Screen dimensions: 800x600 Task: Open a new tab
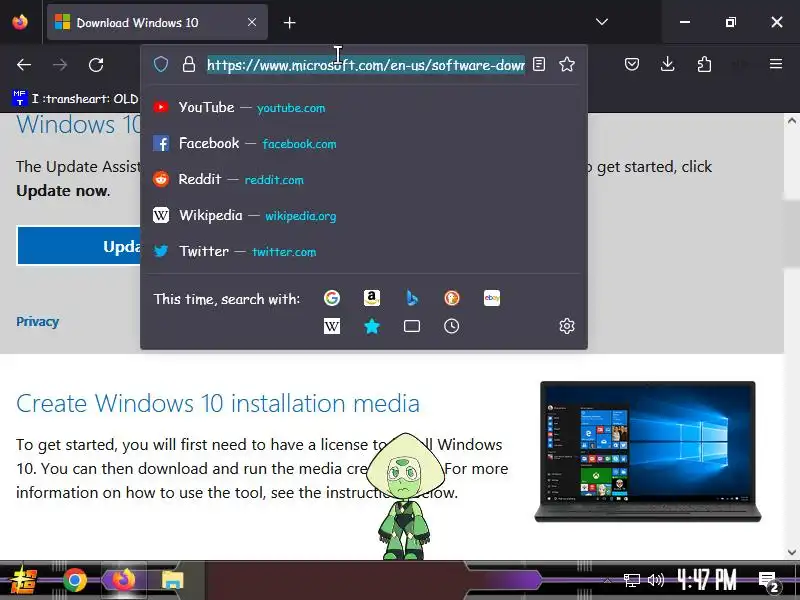(289, 22)
